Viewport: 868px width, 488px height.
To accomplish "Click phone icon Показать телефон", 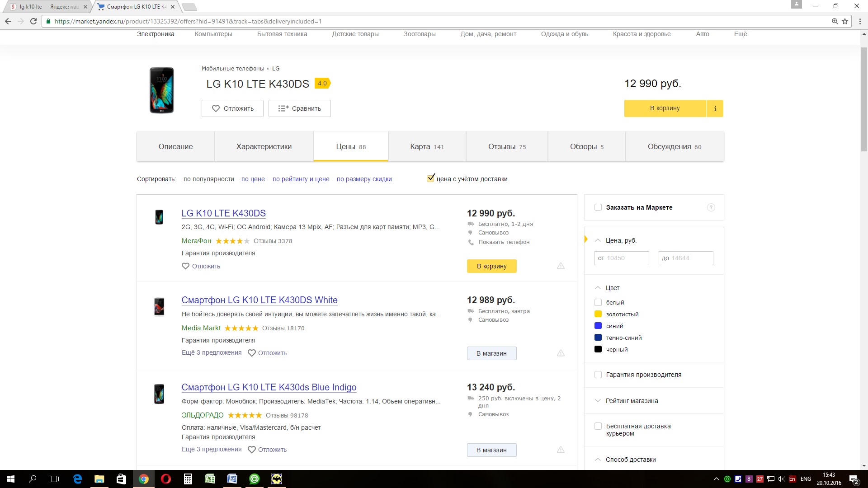I will click(x=471, y=242).
